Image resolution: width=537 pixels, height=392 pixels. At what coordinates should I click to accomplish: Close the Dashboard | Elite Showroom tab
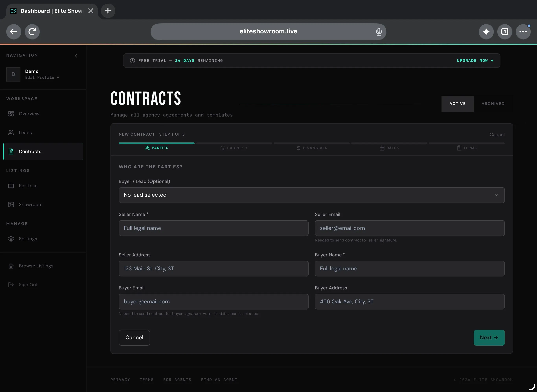pos(91,11)
